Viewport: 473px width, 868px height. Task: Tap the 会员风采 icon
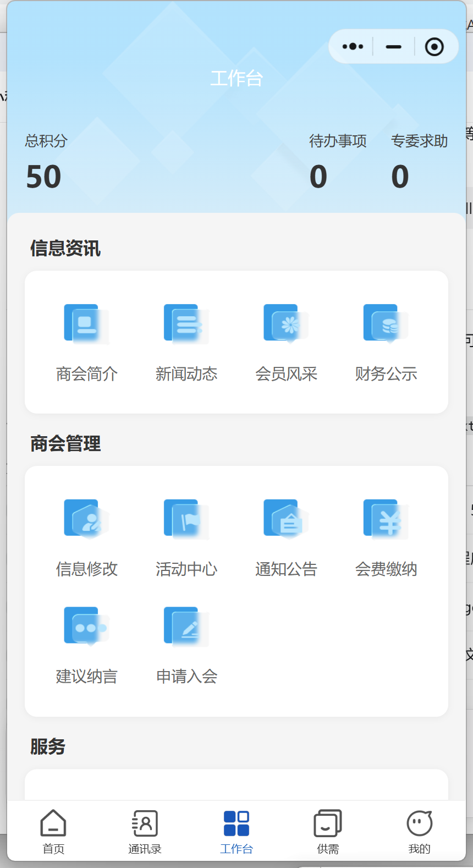tap(286, 324)
